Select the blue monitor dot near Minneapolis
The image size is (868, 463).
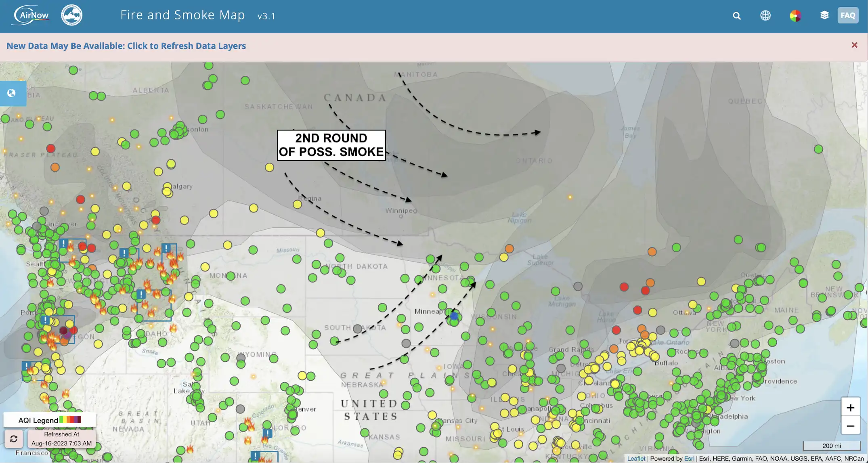[x=454, y=316]
